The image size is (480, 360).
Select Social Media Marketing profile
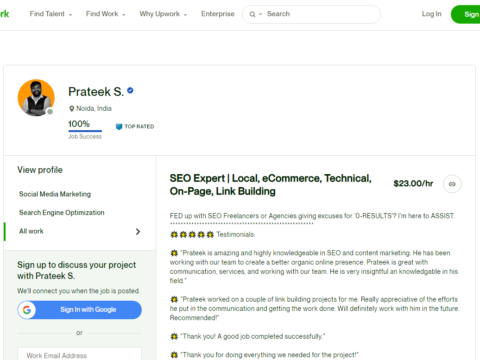[55, 194]
